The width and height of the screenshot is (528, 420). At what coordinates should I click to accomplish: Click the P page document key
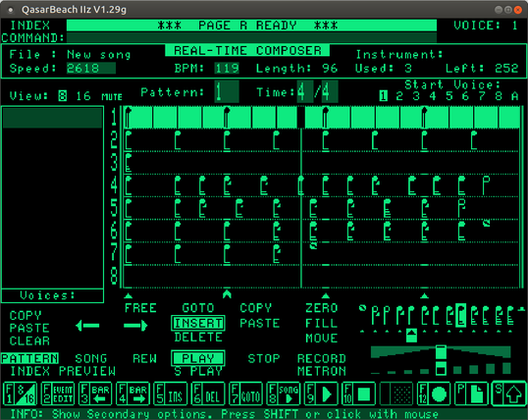(x=471, y=394)
